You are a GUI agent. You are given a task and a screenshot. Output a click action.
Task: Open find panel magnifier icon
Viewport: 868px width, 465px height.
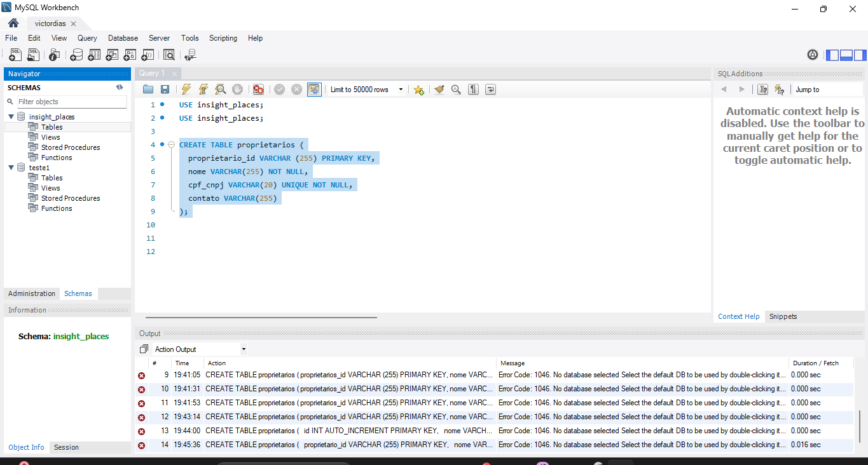(x=456, y=90)
